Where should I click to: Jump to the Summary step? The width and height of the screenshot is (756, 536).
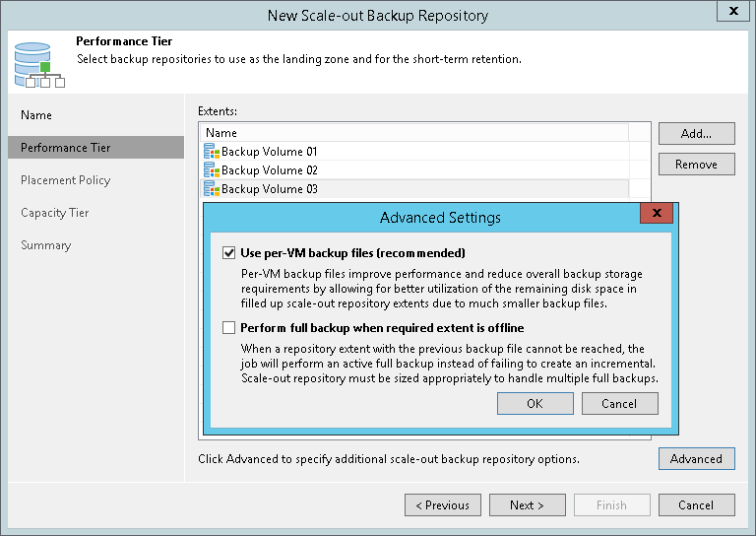click(x=46, y=245)
